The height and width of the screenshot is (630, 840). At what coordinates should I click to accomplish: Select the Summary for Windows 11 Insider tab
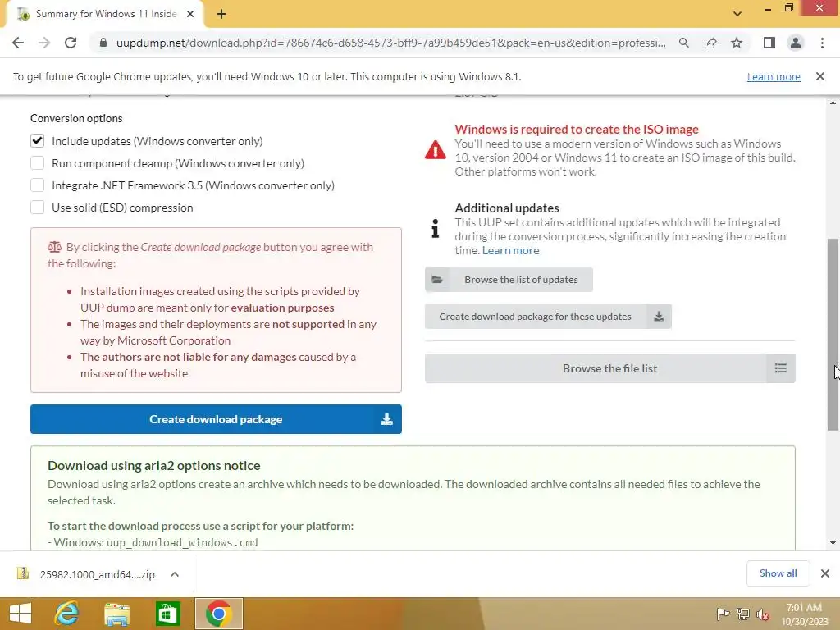104,14
